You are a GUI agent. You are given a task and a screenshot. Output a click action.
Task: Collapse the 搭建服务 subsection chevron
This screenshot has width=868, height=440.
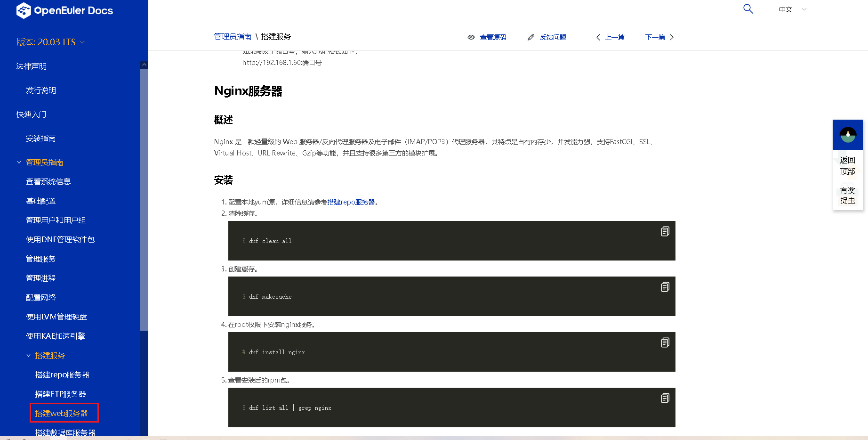point(28,356)
